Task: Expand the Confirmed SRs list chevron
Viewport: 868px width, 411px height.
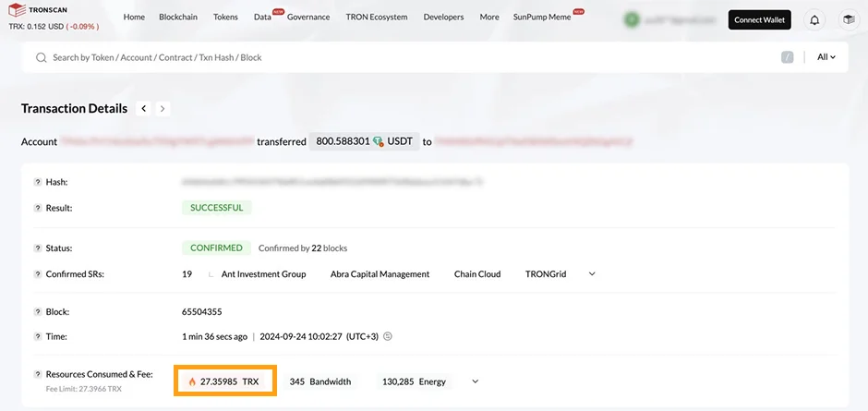Action: click(592, 274)
